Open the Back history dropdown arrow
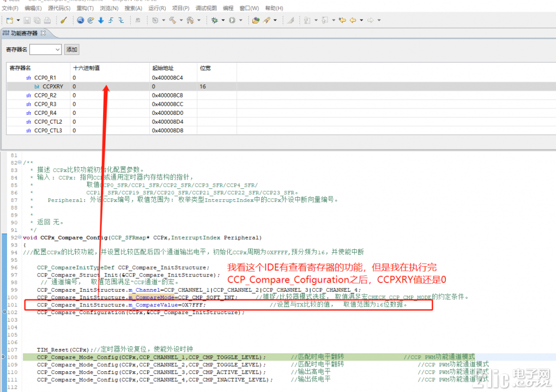 click(362, 21)
